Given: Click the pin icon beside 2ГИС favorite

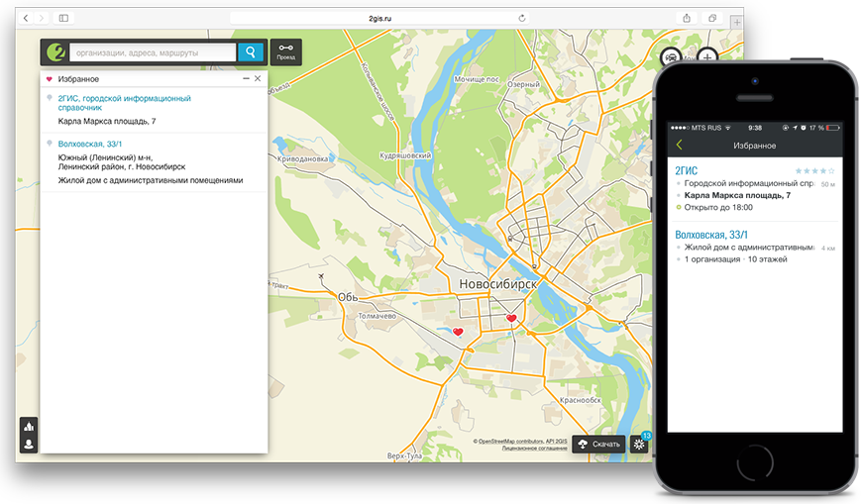Looking at the screenshot, I should click(49, 98).
